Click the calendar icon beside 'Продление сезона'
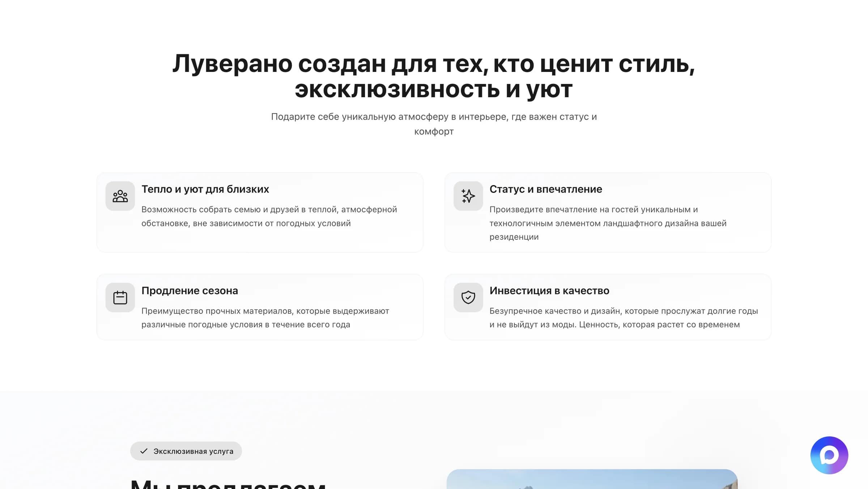Screen dimensions: 868x489 point(120,297)
